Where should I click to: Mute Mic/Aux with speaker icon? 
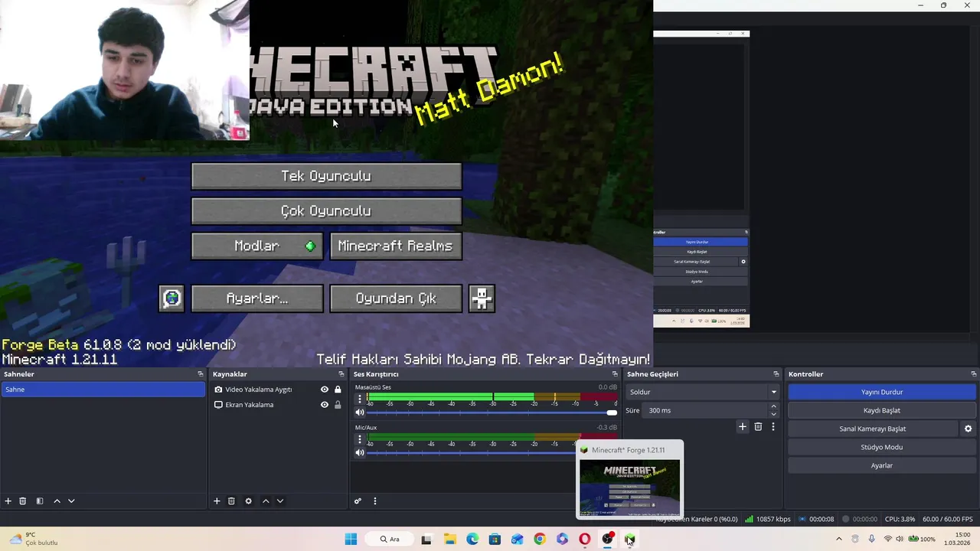pyautogui.click(x=360, y=453)
